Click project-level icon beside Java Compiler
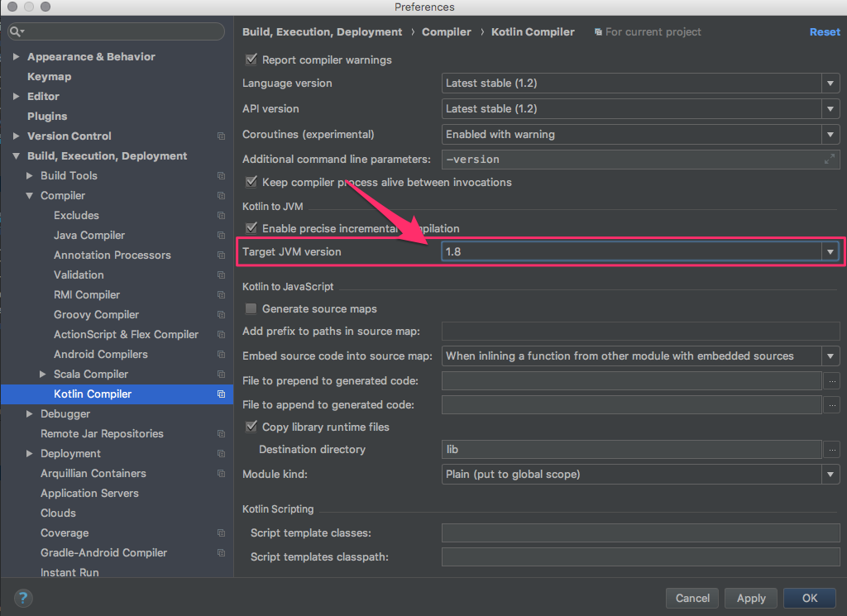 click(221, 236)
